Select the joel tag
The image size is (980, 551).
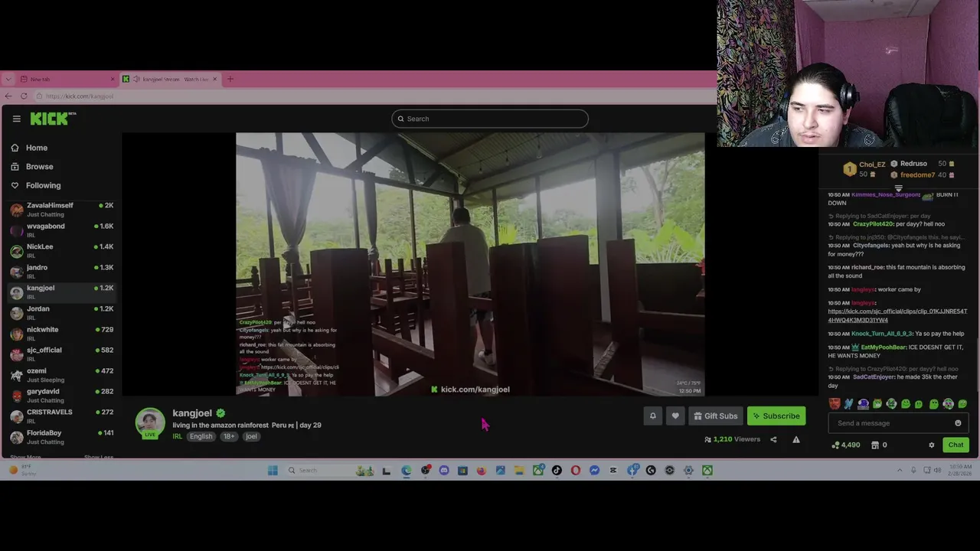[251, 436]
